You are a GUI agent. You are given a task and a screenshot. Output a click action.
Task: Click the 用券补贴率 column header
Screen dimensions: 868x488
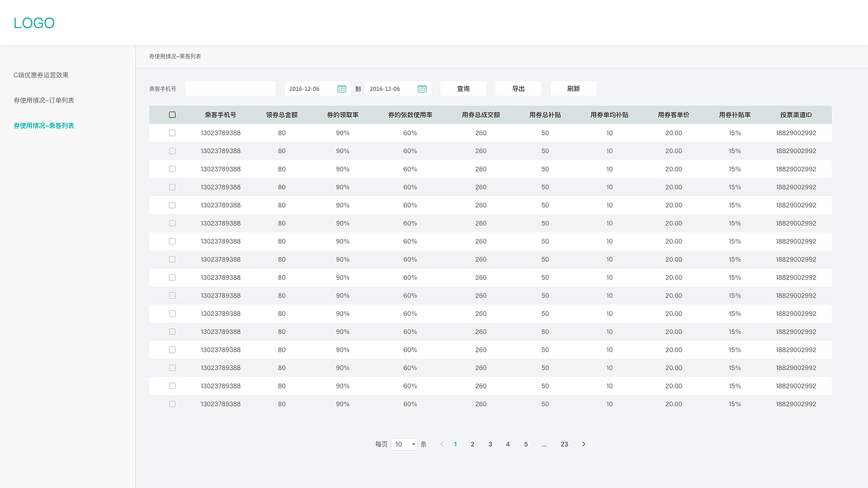[735, 115]
